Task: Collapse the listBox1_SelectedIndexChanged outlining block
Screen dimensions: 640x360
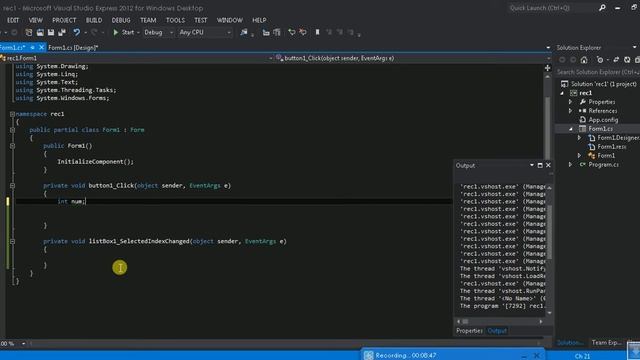Action: click(x=12, y=241)
